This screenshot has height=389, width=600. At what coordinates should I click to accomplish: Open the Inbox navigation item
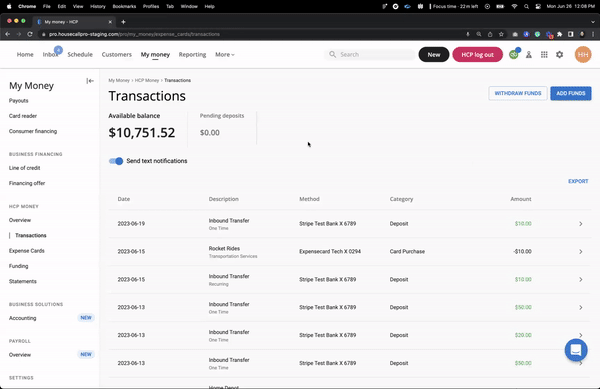click(x=50, y=55)
